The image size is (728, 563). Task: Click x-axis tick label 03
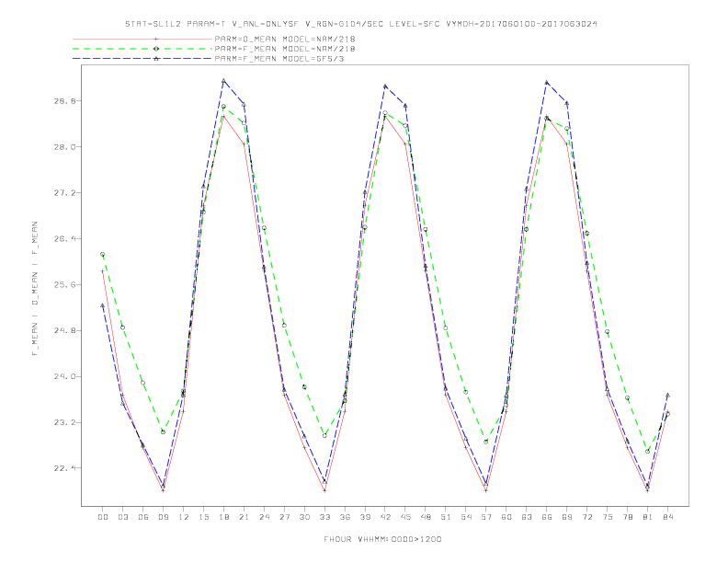pos(122,517)
